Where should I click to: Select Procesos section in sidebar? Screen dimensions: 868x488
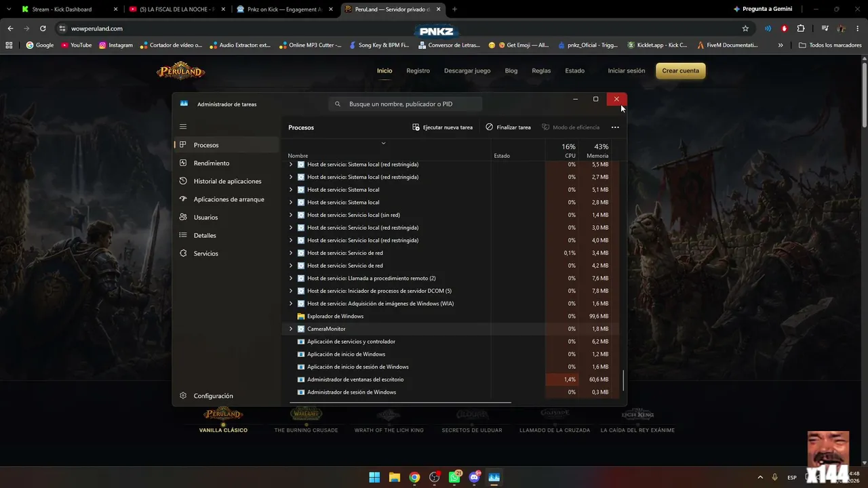tap(226, 145)
